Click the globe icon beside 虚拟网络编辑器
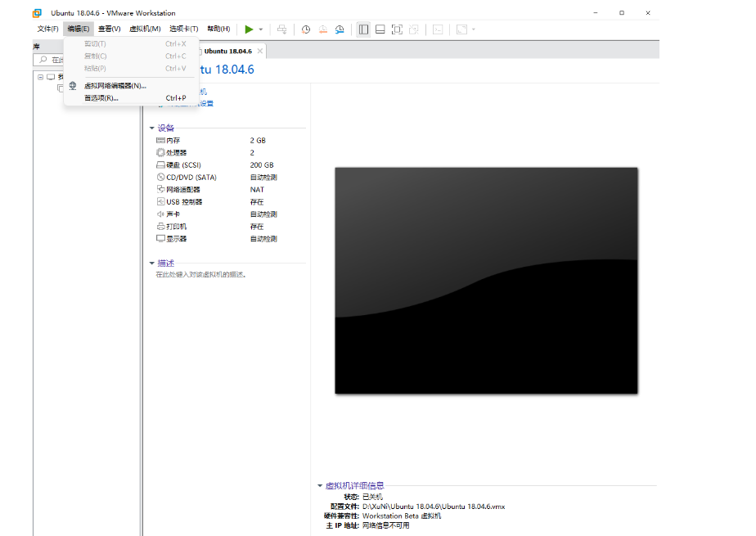This screenshot has height=536, width=756. 73,86
